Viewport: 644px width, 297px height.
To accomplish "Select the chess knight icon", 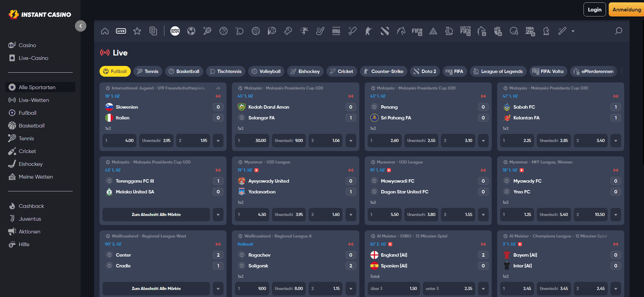I will [546, 31].
